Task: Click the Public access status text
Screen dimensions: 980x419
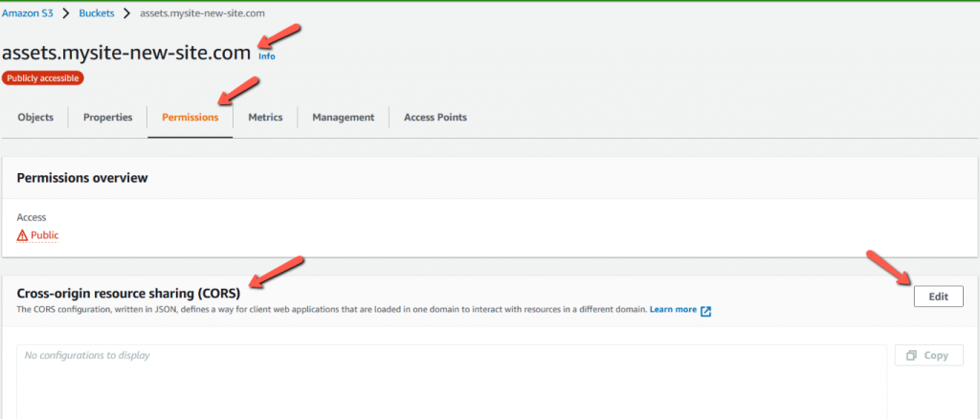Action: pos(44,235)
